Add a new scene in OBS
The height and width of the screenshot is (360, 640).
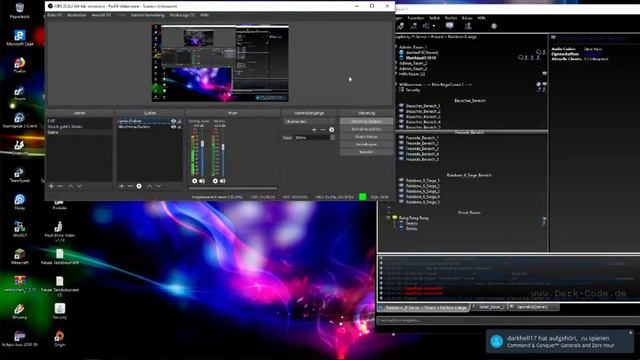pos(51,186)
